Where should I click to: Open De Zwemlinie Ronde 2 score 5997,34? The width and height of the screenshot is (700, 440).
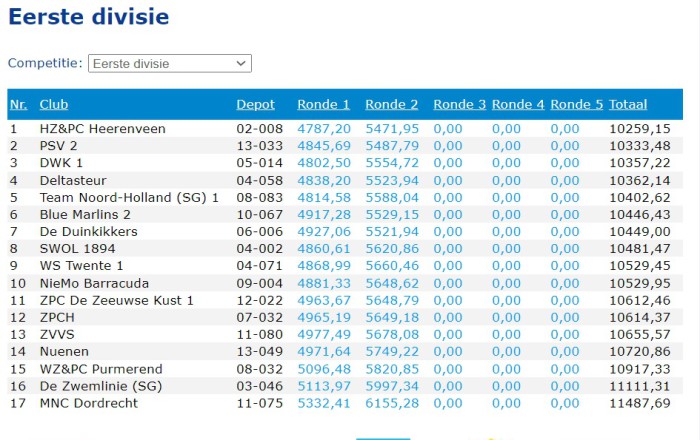(392, 386)
